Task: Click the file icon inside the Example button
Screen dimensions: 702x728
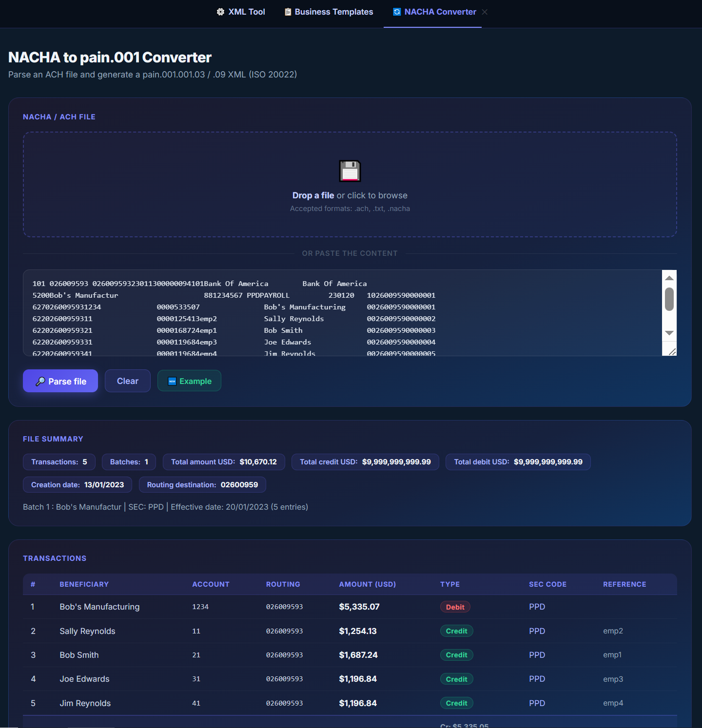Action: click(172, 381)
